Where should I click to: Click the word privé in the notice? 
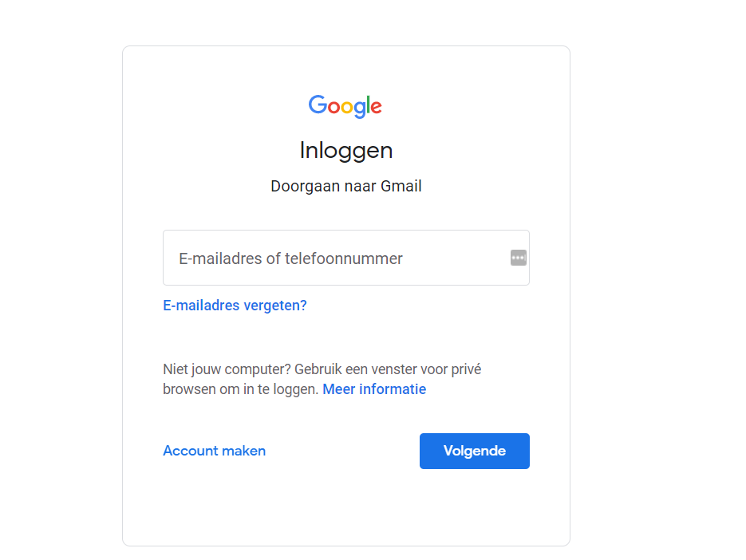pos(466,369)
